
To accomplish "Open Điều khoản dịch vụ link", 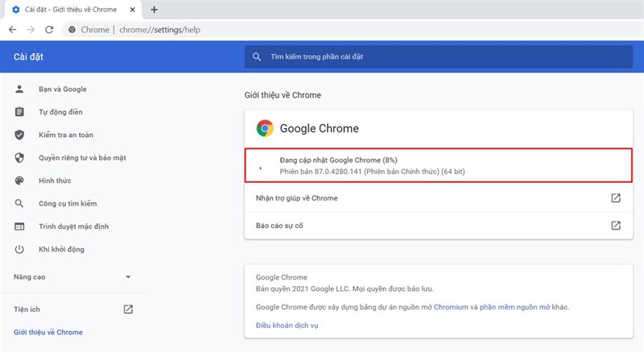I will 287,325.
